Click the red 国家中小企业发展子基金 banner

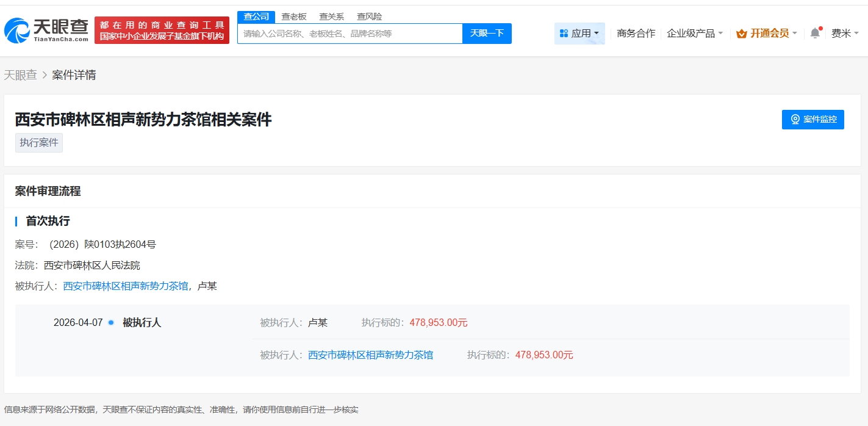162,31
